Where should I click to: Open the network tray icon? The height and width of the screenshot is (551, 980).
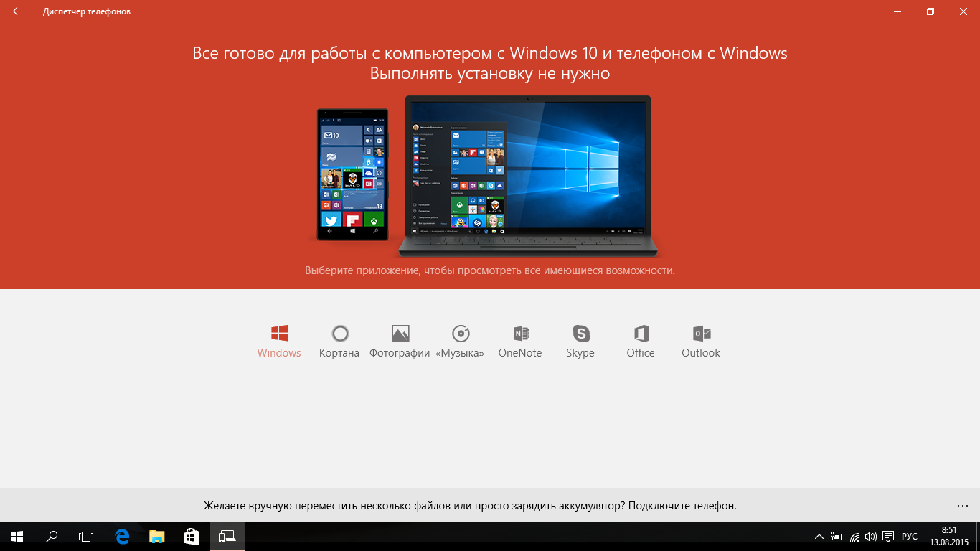[854, 537]
